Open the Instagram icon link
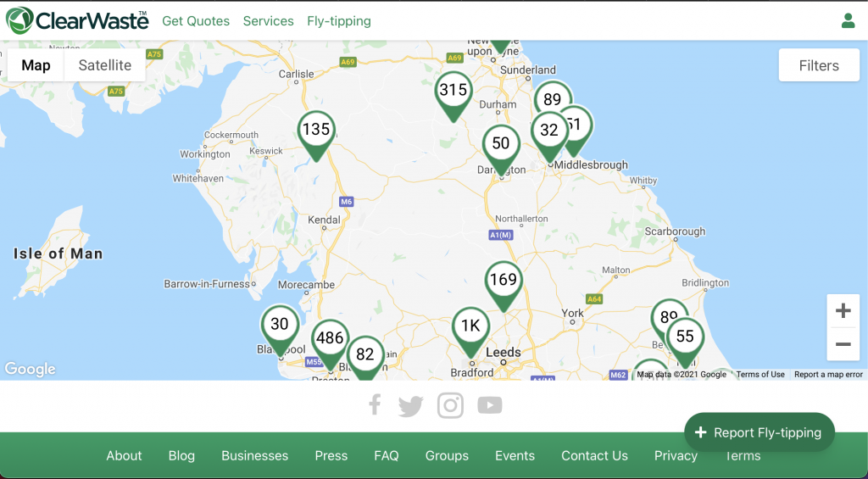The height and width of the screenshot is (479, 868). [450, 405]
